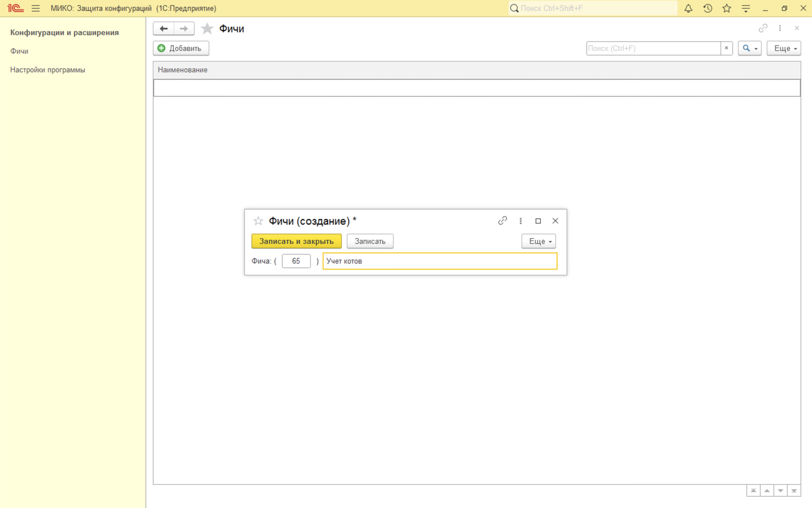This screenshot has height=508, width=812.
Task: Click the Записать button
Action: [x=370, y=241]
